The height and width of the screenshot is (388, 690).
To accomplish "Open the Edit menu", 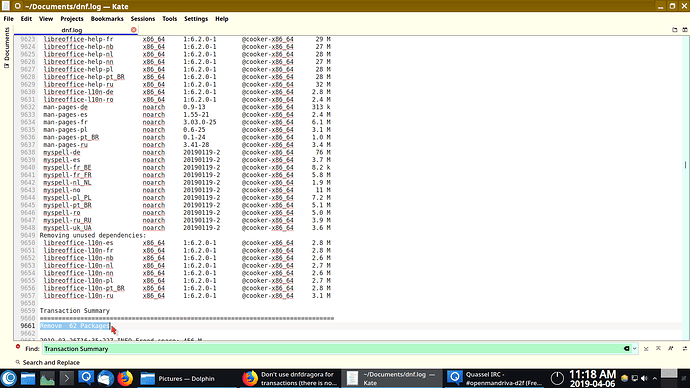I will 26,19.
